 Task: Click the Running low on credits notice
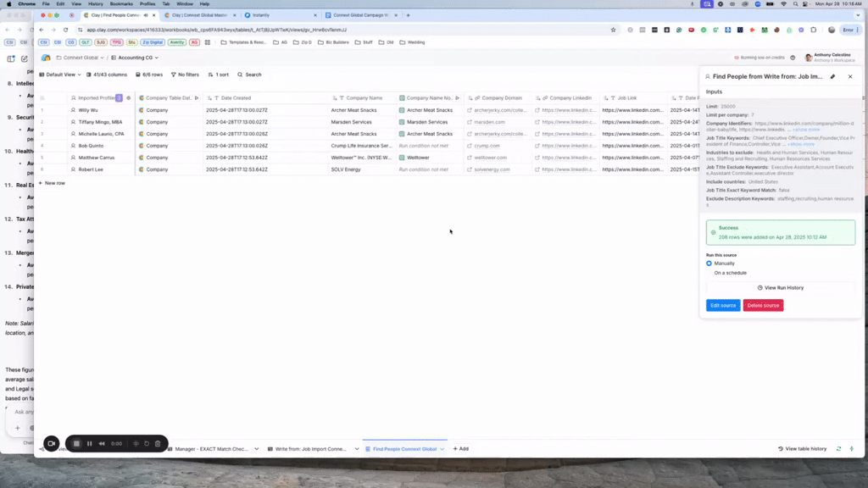pos(759,58)
